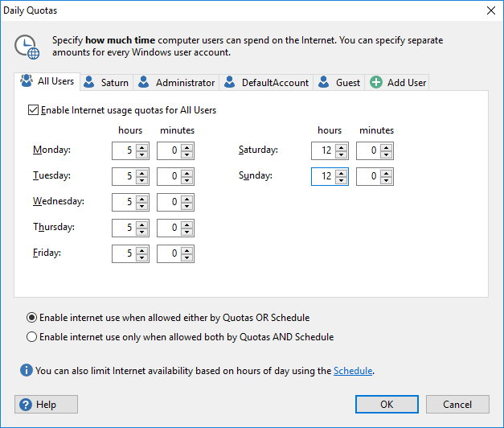
Task: Increase Monday hours with up arrow
Action: (142, 146)
